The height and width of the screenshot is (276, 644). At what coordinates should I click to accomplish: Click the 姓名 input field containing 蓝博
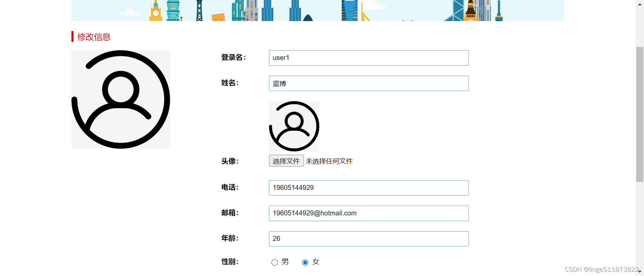(x=369, y=83)
